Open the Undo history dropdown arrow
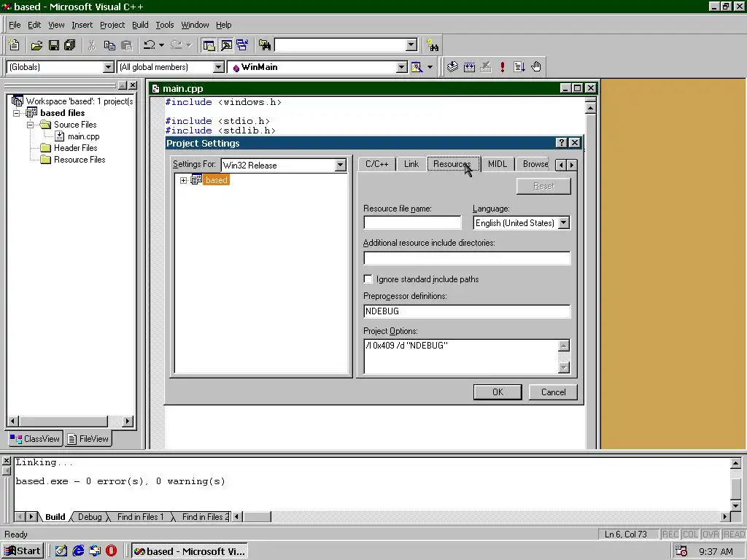 [161, 45]
